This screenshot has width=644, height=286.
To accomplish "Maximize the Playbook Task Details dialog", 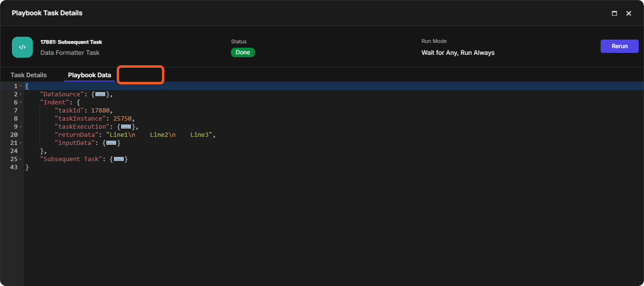I will 614,13.
